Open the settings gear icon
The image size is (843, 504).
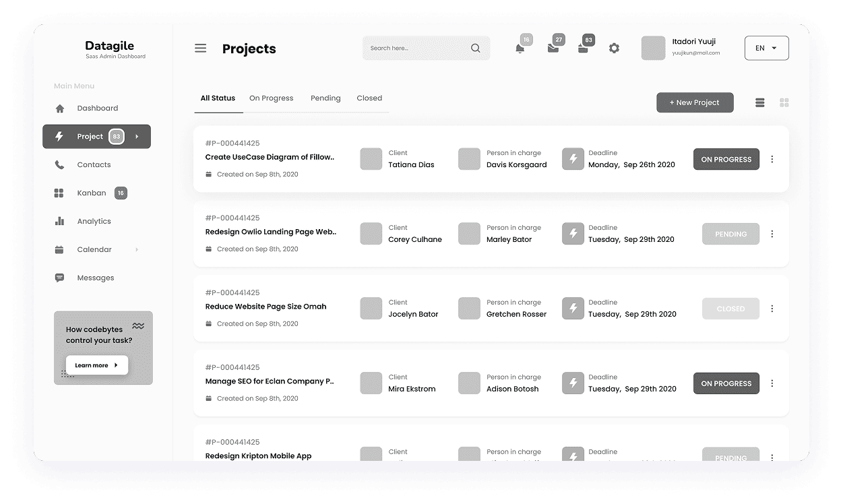click(x=614, y=48)
